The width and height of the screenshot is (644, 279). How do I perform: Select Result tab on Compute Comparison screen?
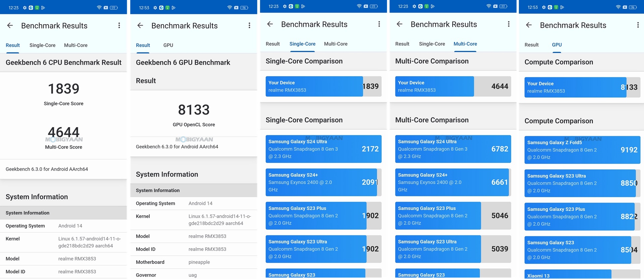[x=532, y=45]
